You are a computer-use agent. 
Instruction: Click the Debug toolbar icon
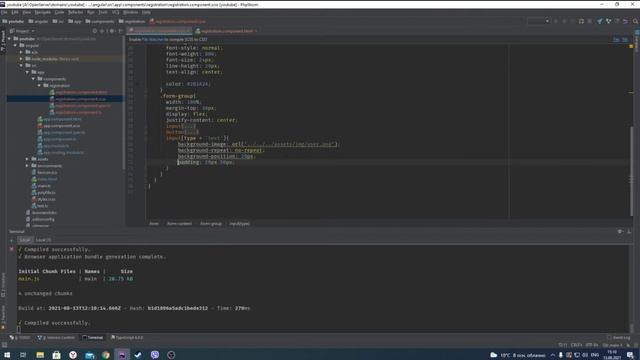point(564,21)
